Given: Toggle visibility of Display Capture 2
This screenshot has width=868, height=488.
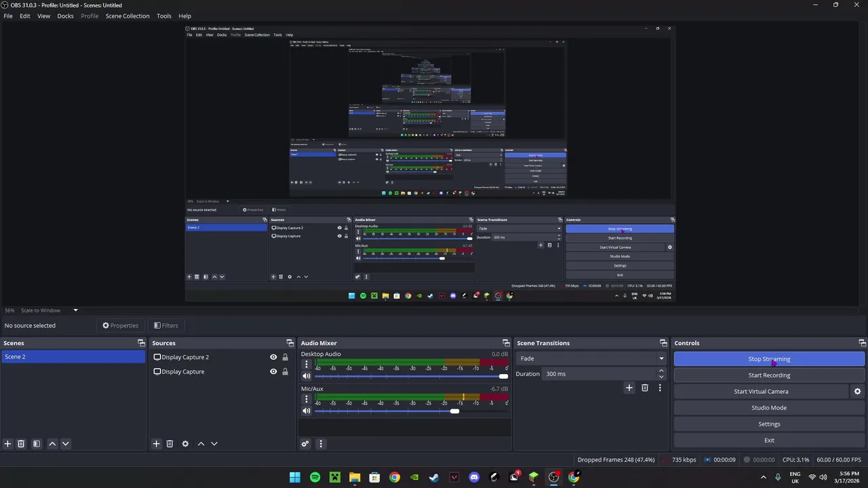Looking at the screenshot, I should (x=273, y=357).
